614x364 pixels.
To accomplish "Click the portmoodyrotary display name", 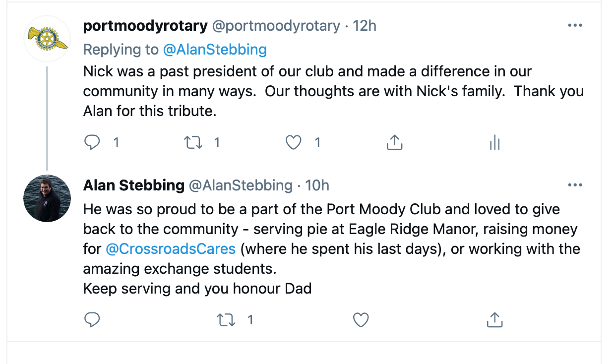I will tap(145, 26).
